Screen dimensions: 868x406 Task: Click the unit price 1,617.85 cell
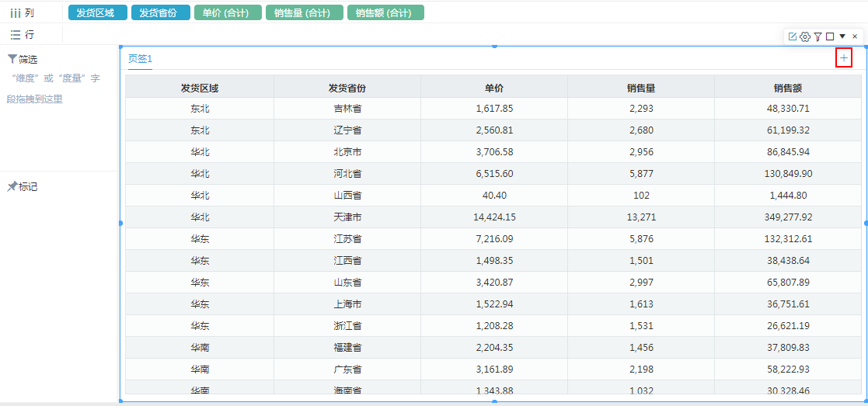click(494, 109)
